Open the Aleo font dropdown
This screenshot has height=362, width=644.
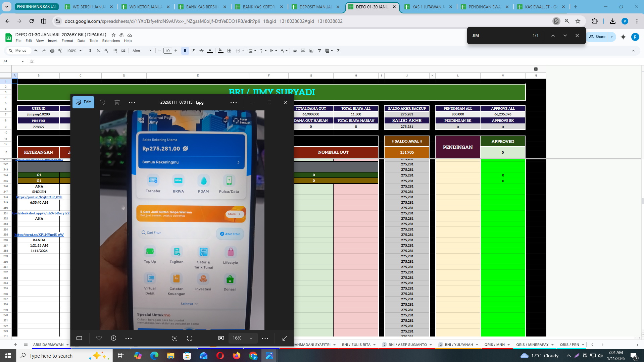tap(142, 51)
